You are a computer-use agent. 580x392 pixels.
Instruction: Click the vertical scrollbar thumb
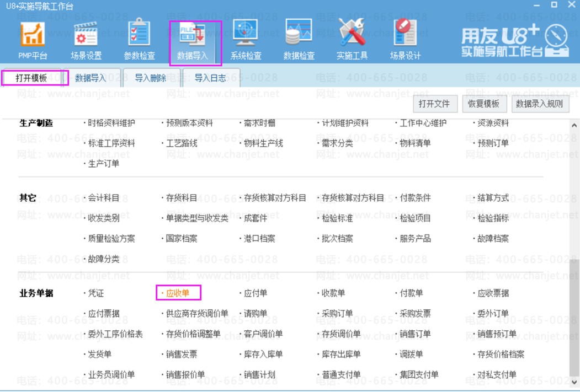[574, 318]
